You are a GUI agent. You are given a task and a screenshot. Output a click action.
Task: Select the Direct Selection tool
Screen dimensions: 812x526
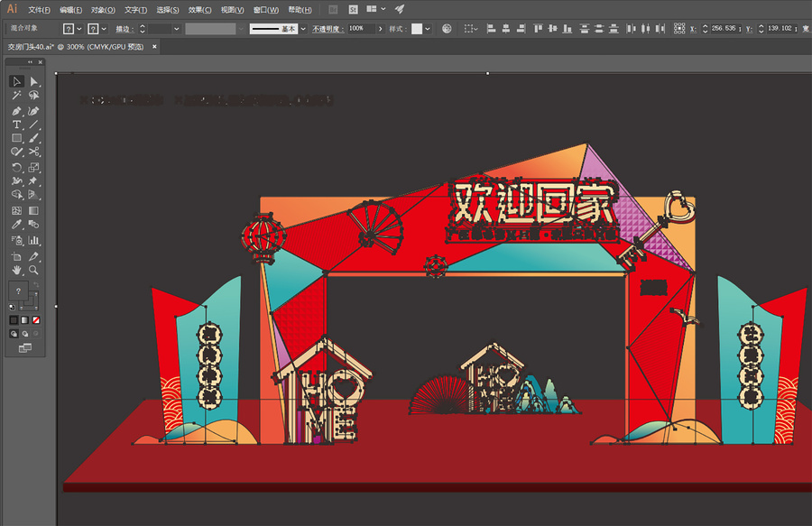coord(33,81)
